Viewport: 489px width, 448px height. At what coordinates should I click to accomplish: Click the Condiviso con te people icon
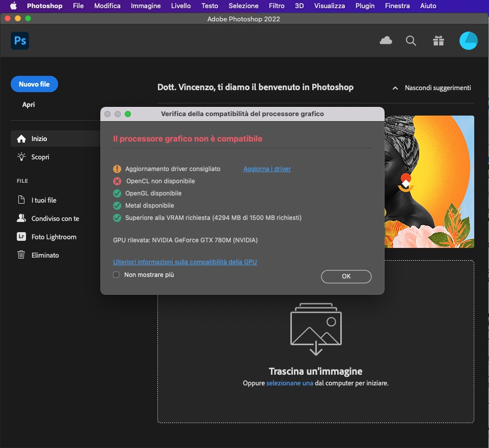[x=21, y=218]
